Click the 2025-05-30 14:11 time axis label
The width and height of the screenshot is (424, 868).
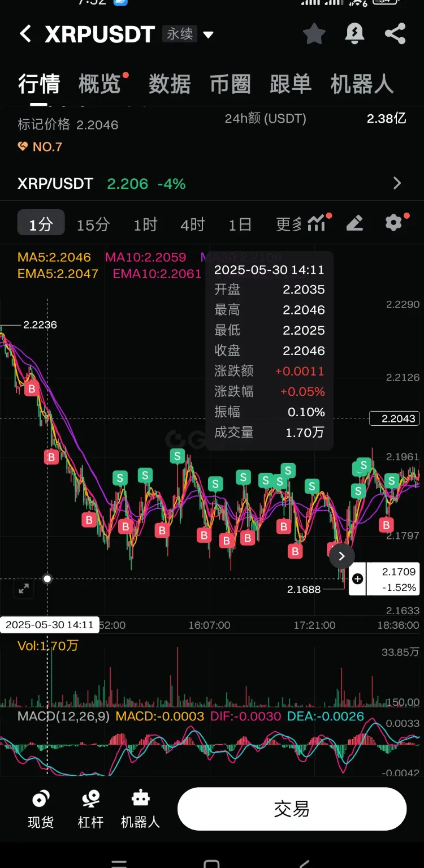tap(50, 625)
